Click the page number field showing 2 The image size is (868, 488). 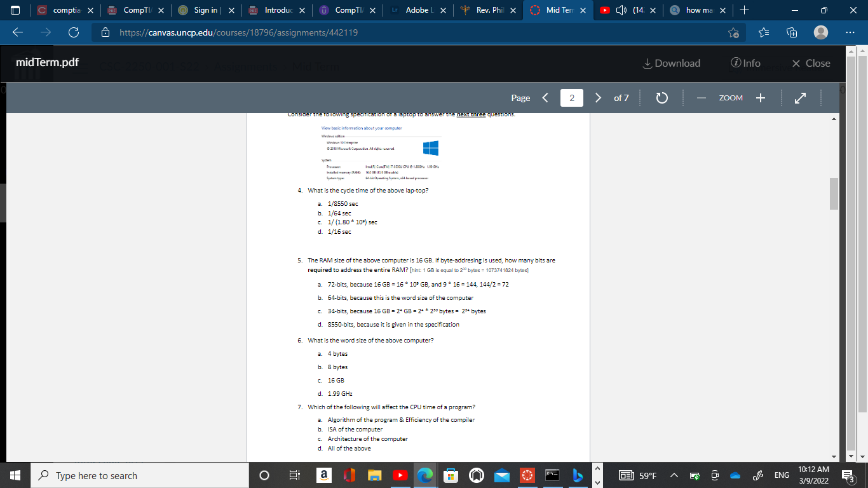572,98
